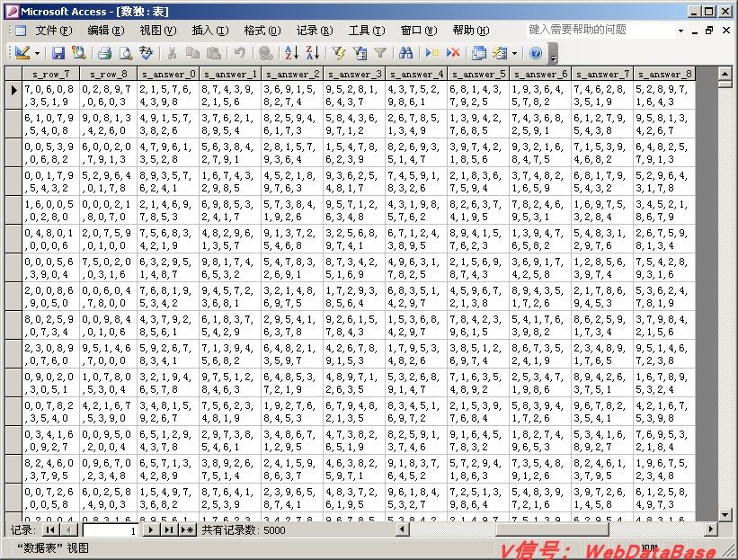Open Print Preview from the toolbar
This screenshot has height=560, width=738.
point(126,53)
